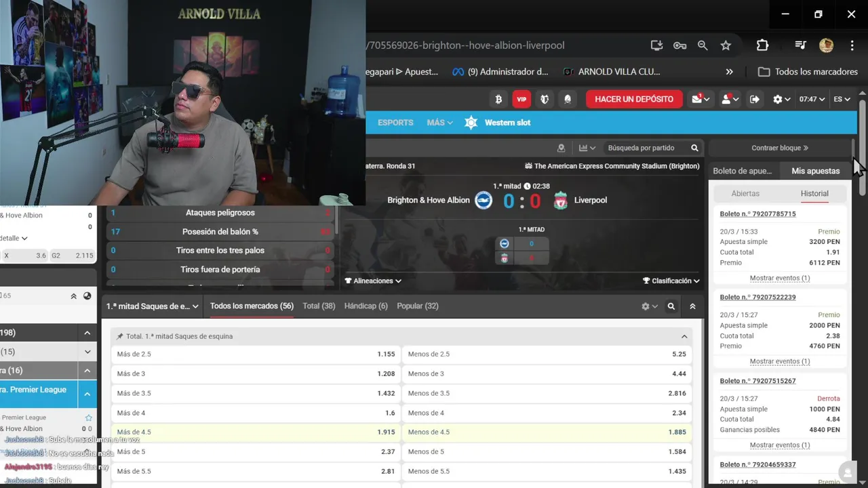Click the shield icon next to VIP

(545, 99)
